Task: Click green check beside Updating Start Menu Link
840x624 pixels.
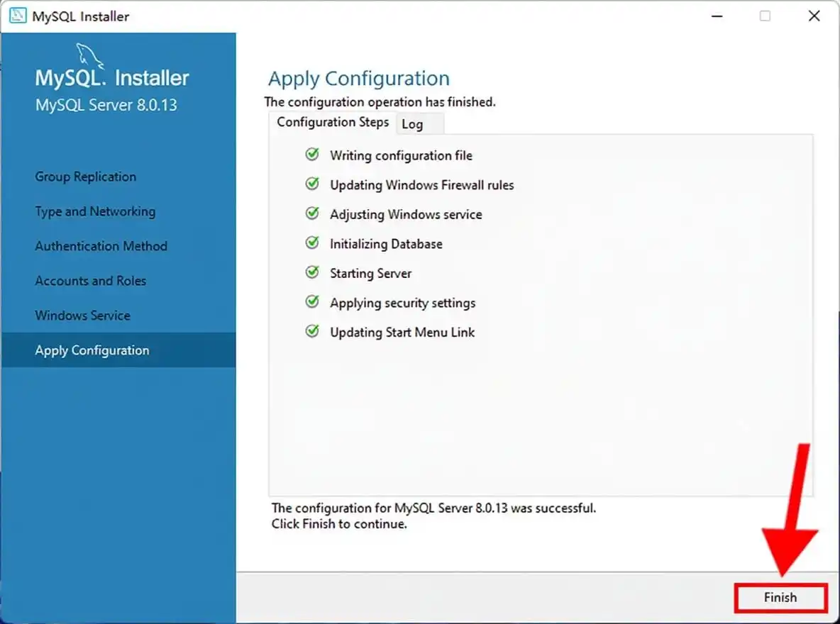Action: (x=312, y=332)
